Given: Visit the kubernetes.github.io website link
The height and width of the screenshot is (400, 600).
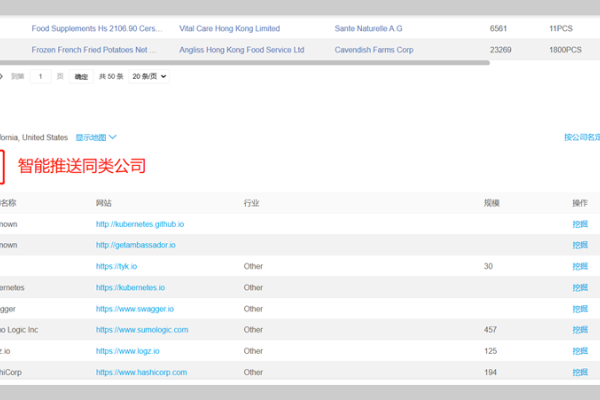Looking at the screenshot, I should click(139, 224).
